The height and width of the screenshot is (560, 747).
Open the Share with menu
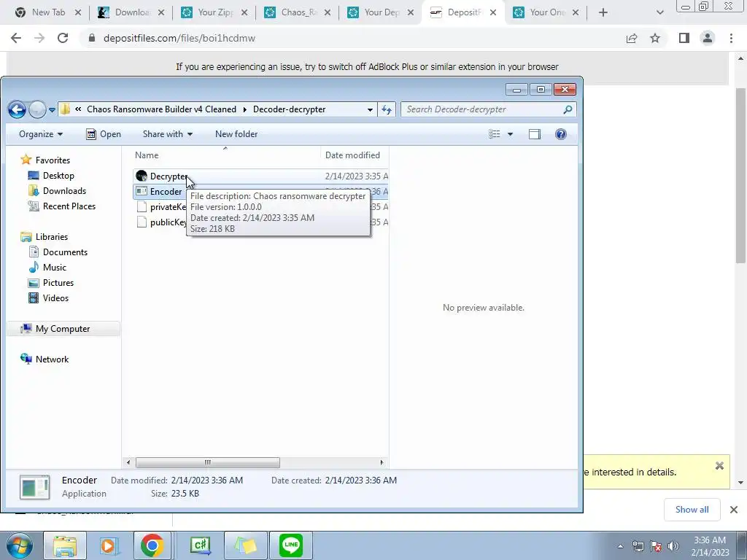[168, 134]
